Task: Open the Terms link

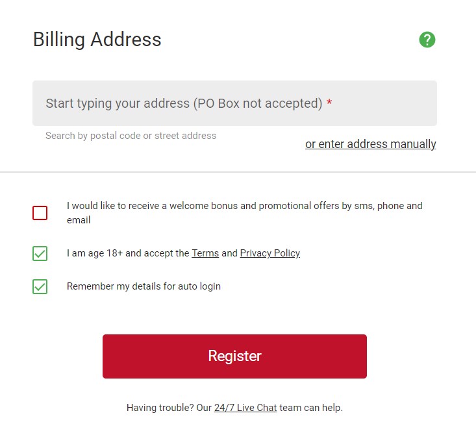Action: (205, 253)
